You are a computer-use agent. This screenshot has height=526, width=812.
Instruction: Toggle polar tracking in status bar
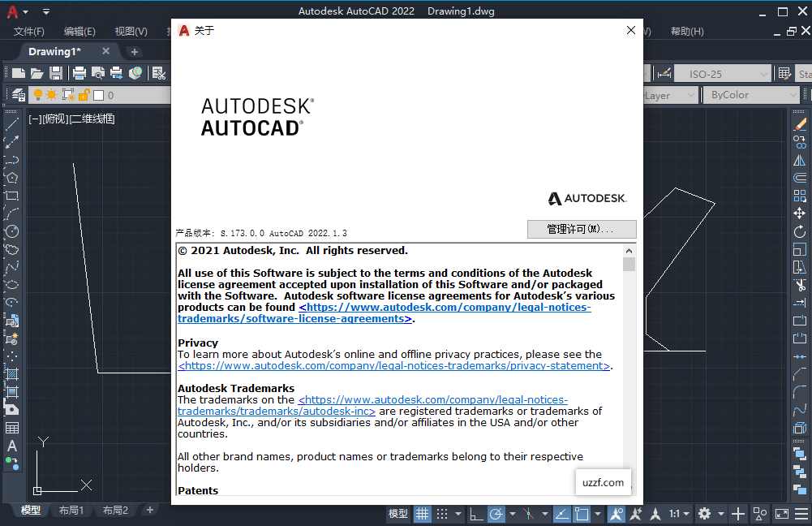tap(496, 514)
